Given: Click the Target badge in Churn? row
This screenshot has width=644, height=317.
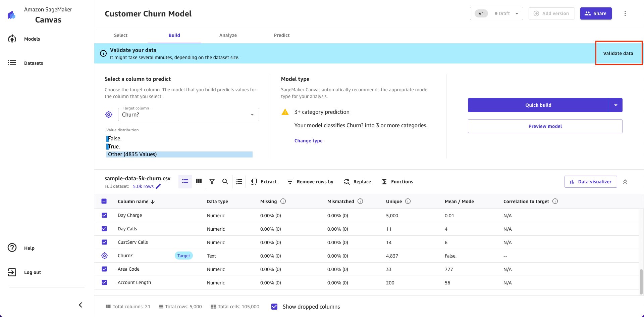Looking at the screenshot, I should (x=184, y=256).
